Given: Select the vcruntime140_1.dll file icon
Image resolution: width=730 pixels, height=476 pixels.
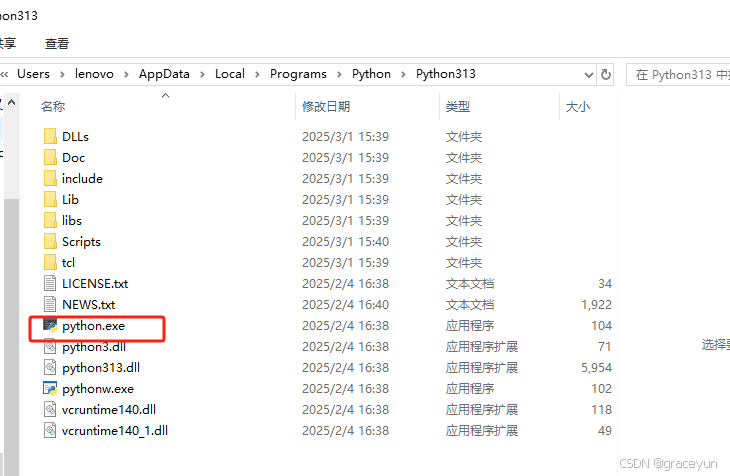Looking at the screenshot, I should click(x=50, y=430).
